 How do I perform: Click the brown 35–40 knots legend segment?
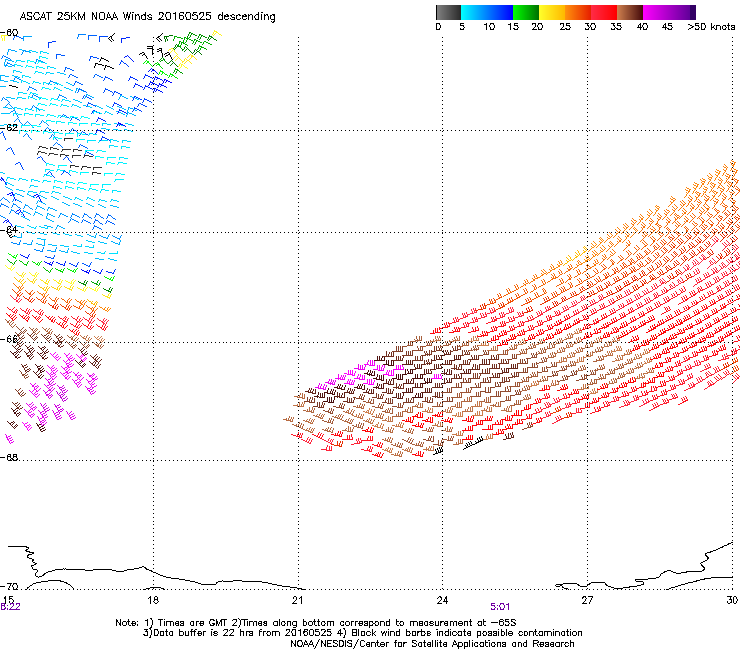click(x=630, y=12)
